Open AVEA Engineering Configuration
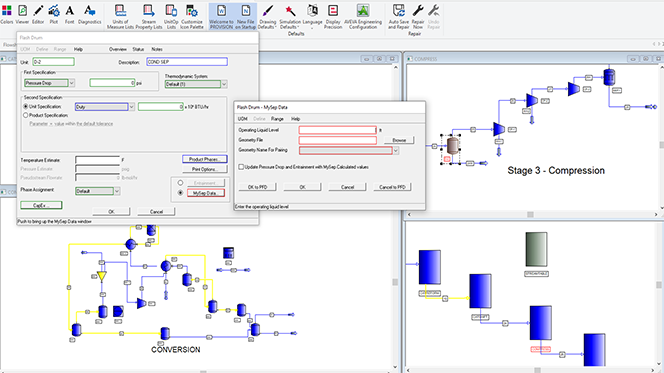Viewport: 664px width, 373px height. point(363,17)
